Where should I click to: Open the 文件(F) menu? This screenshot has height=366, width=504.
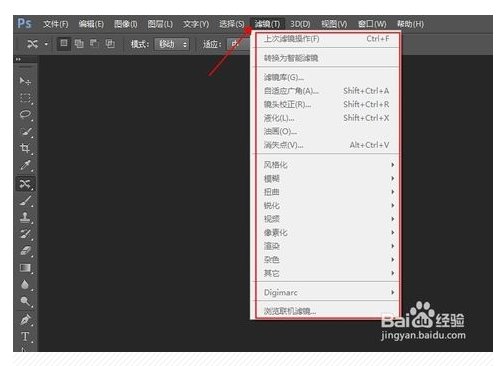(x=56, y=24)
